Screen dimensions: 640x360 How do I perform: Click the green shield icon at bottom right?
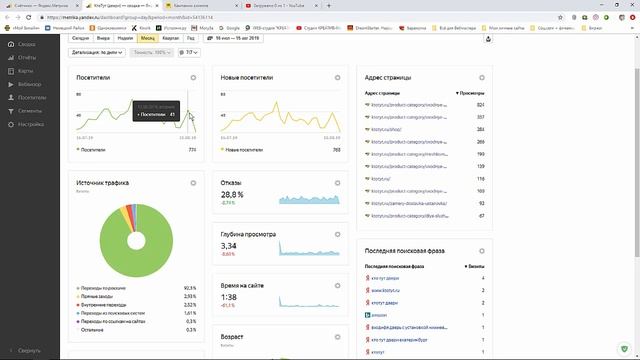(x=624, y=349)
